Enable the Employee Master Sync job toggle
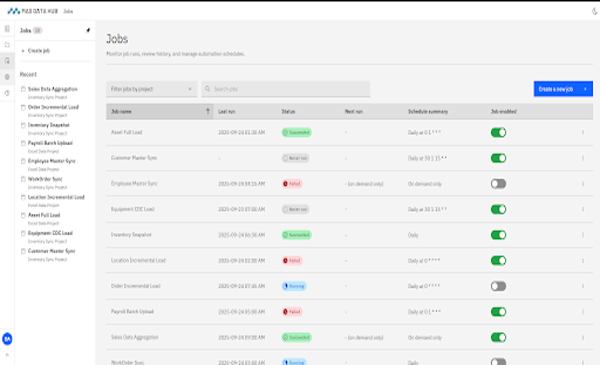600x365 pixels. tap(498, 184)
